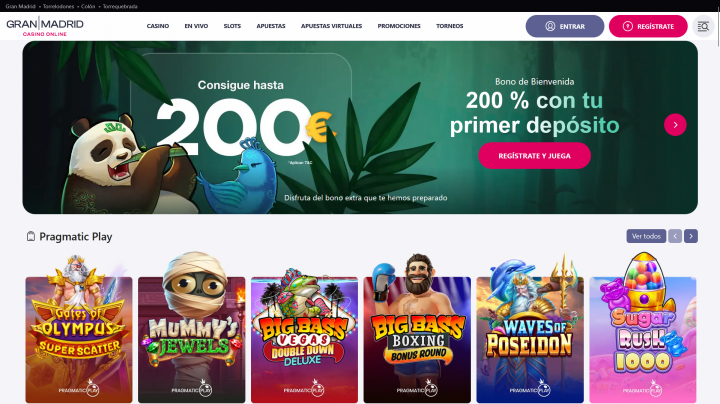The width and height of the screenshot is (720, 404).
Task: Open the Casino menu
Action: [158, 26]
